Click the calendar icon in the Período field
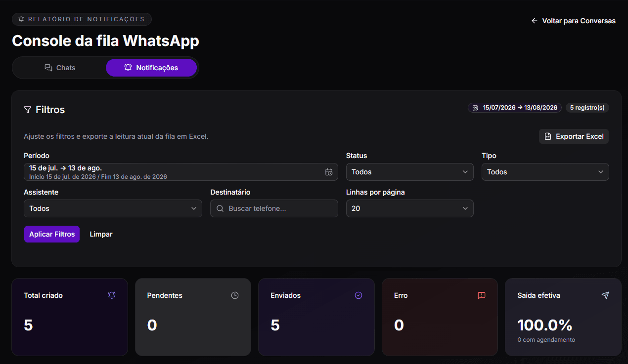The image size is (628, 364). pos(329,172)
